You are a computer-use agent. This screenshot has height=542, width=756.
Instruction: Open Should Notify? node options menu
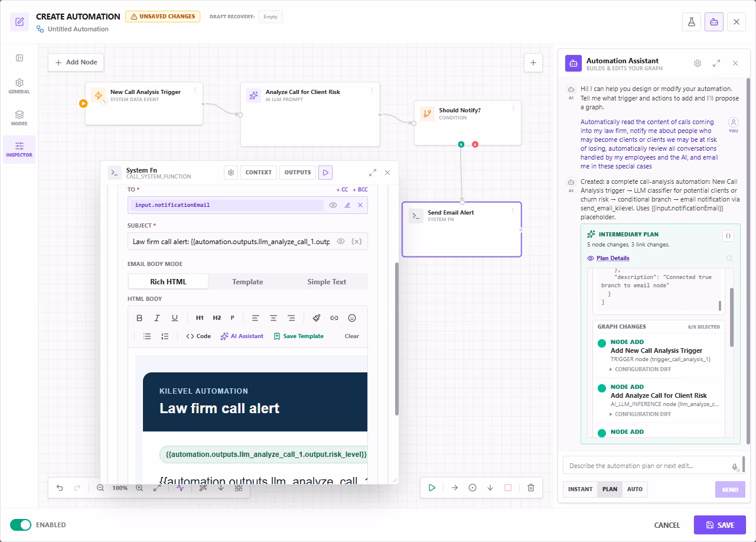coord(513,109)
